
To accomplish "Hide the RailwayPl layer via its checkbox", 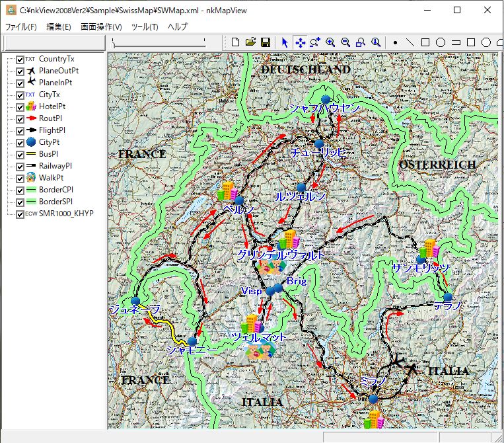I will [x=20, y=166].
